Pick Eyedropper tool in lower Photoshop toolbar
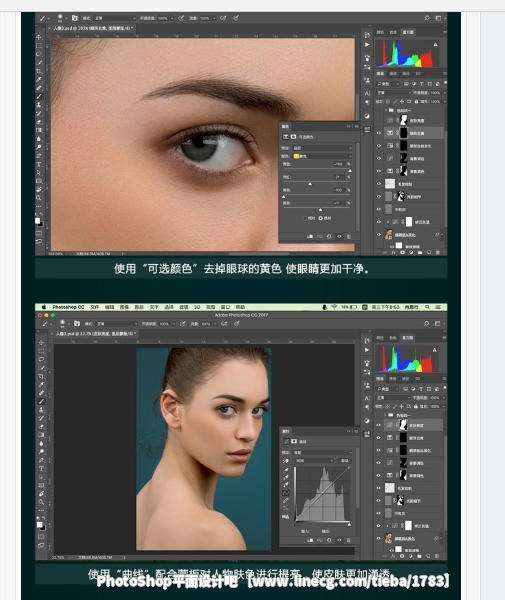This screenshot has width=505, height=600. [41, 385]
